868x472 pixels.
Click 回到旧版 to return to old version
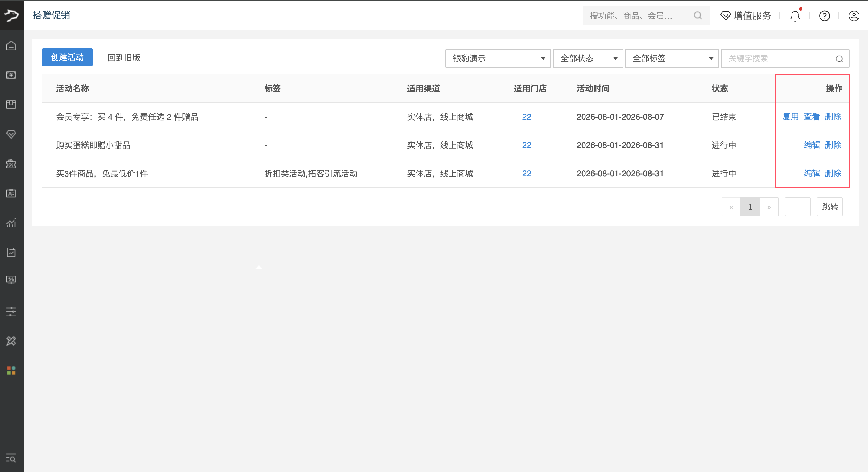coord(124,58)
